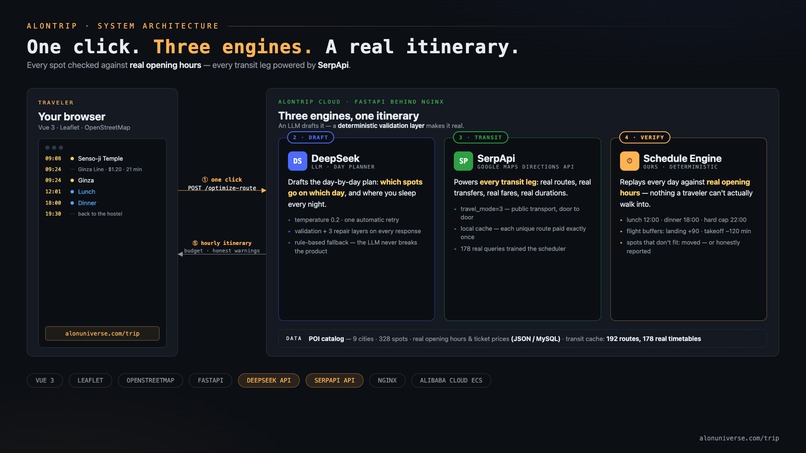The width and height of the screenshot is (806, 453).
Task: Click the DeepSeek DS logo icon
Action: click(x=297, y=161)
